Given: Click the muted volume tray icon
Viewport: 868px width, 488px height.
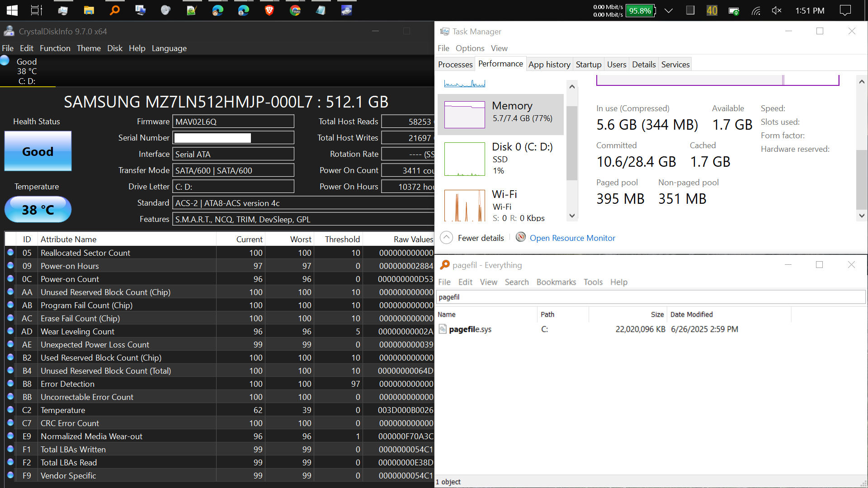Looking at the screenshot, I should point(777,11).
